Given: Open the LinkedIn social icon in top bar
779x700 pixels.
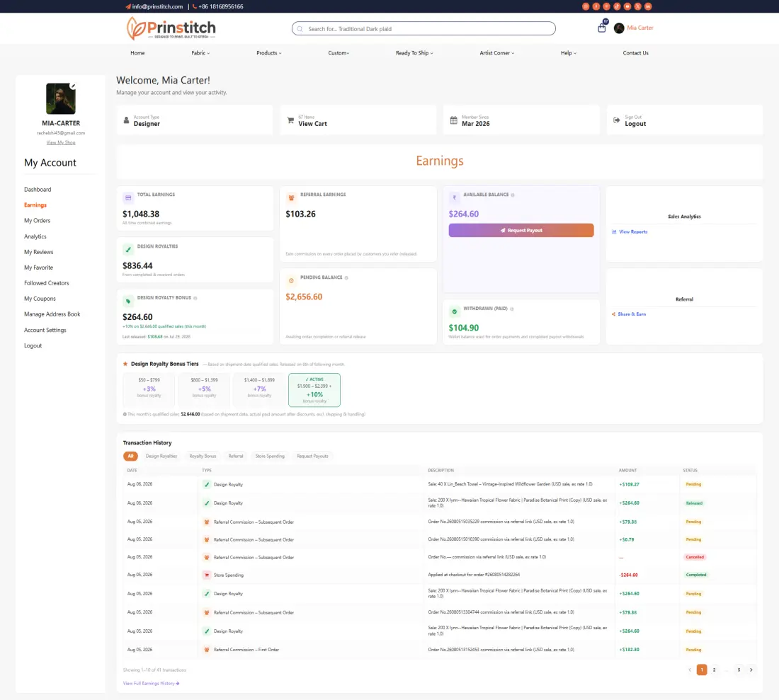Looking at the screenshot, I should click(x=648, y=6).
